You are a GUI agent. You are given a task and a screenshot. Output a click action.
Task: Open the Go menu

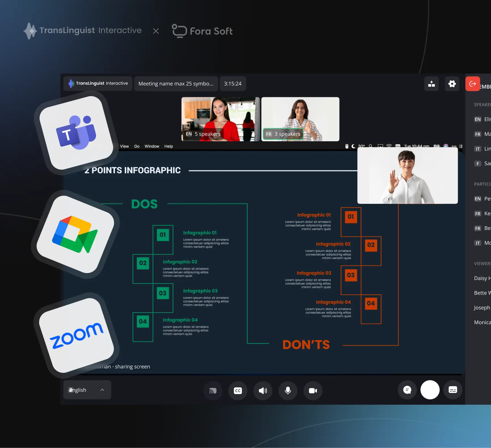pyautogui.click(x=137, y=146)
